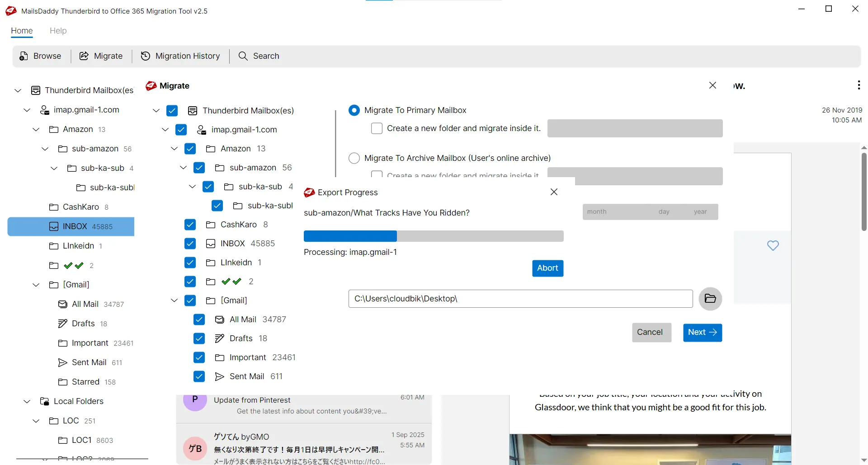The width and height of the screenshot is (868, 465).
Task: Open the Browse tool in the toolbar
Action: [x=40, y=56]
